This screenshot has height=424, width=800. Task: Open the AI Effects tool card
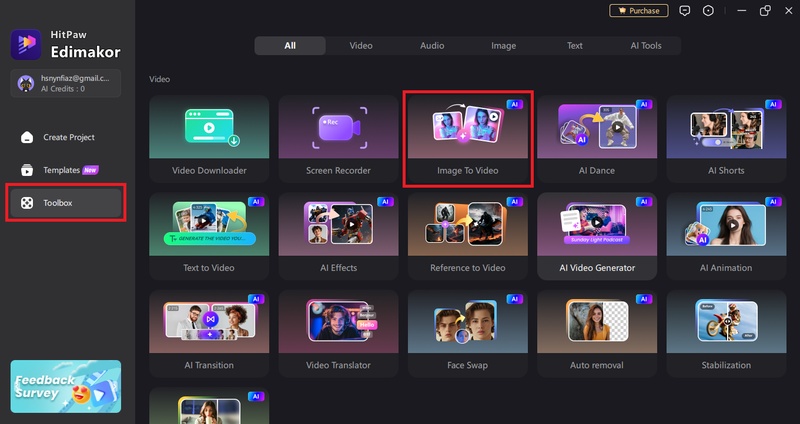click(338, 236)
